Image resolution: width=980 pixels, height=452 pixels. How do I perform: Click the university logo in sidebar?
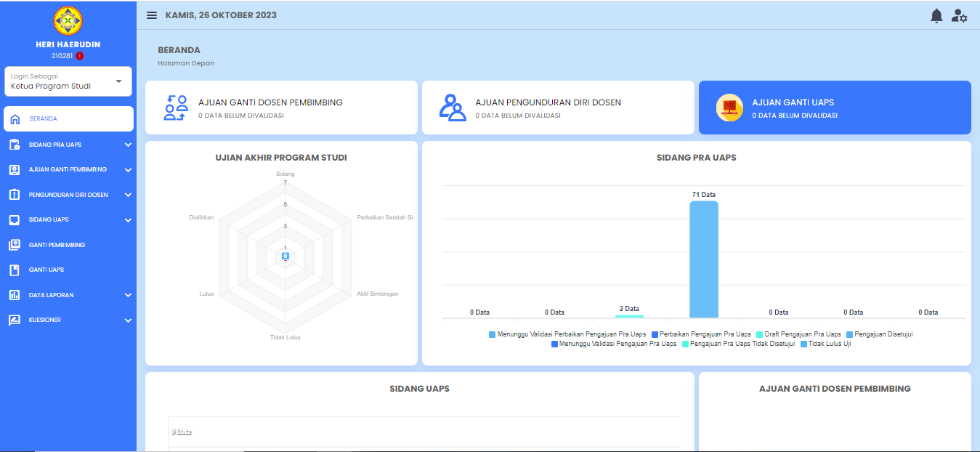click(68, 20)
